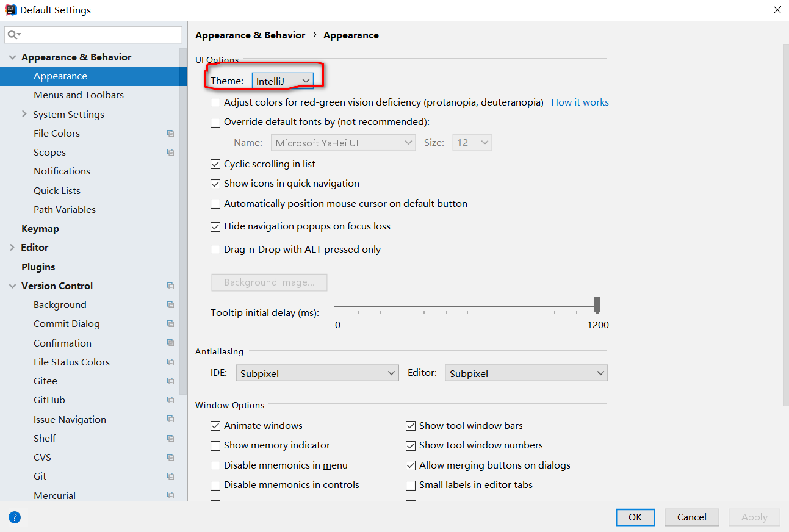Image resolution: width=789 pixels, height=532 pixels.
Task: Open the IDE antialiasing dropdown
Action: [x=317, y=373]
